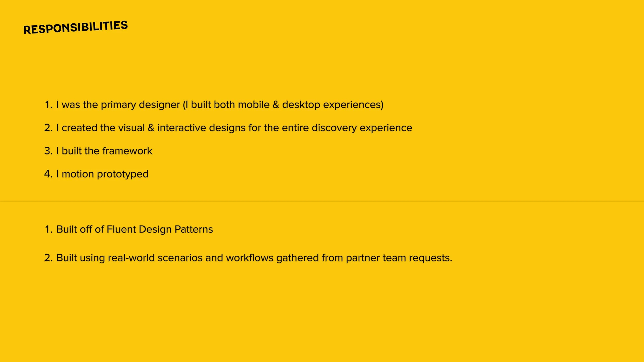This screenshot has width=644, height=362.
Task: Click the horizontal divider line between lists
Action: tap(322, 201)
